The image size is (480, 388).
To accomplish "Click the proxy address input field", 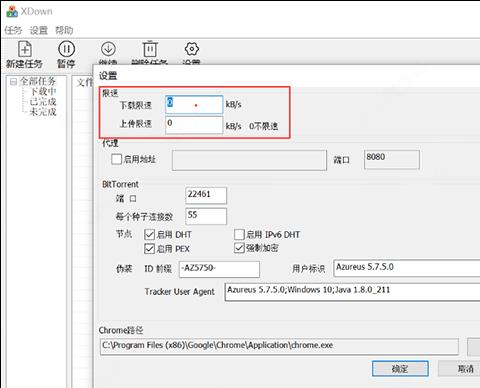I will [249, 160].
